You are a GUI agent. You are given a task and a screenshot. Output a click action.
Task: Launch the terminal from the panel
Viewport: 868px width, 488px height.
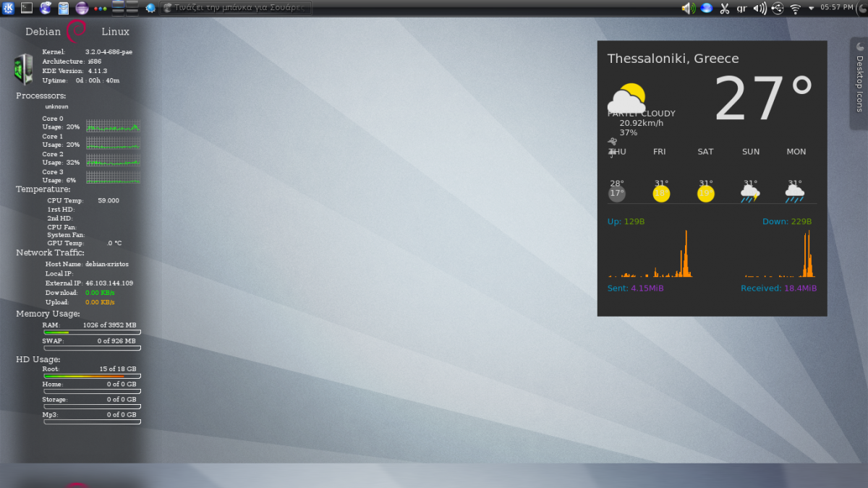coord(26,8)
